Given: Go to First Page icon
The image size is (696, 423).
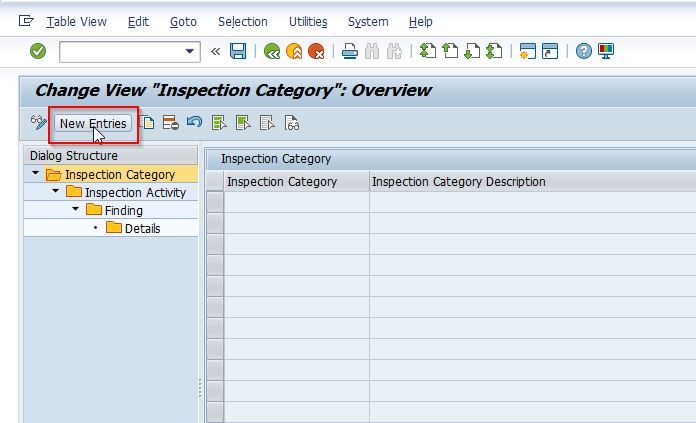Looking at the screenshot, I should (x=428, y=51).
